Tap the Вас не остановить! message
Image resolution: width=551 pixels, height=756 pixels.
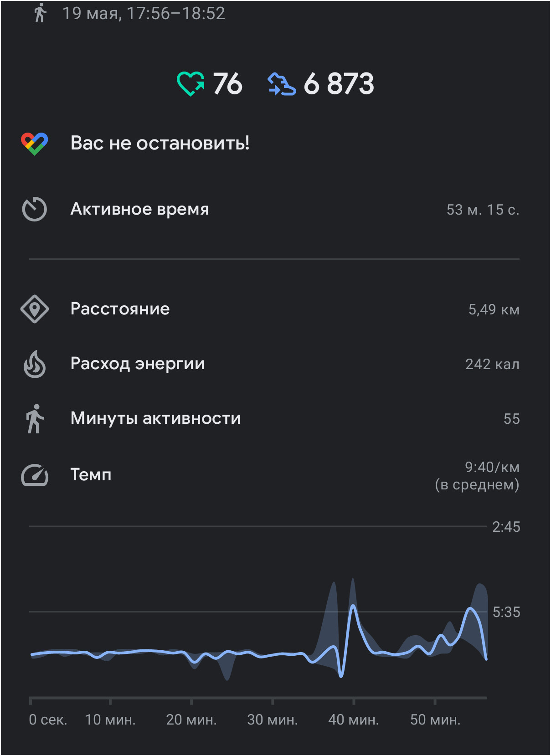pyautogui.click(x=160, y=143)
